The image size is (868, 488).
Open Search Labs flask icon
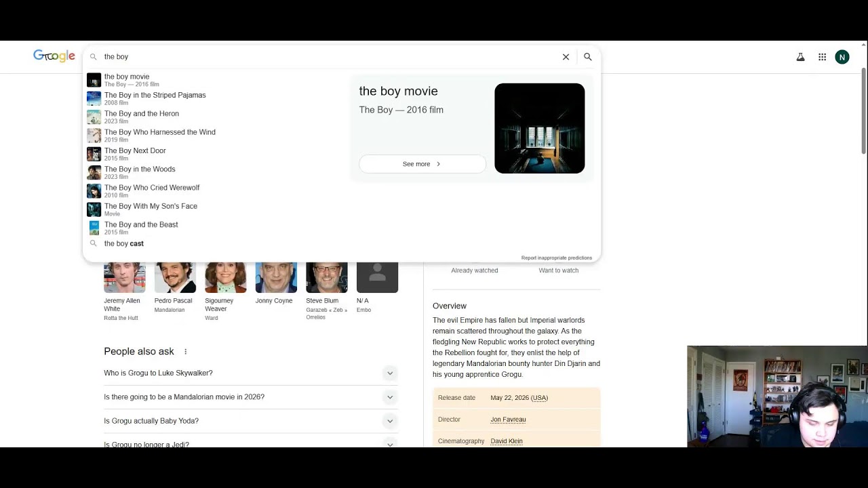point(800,57)
